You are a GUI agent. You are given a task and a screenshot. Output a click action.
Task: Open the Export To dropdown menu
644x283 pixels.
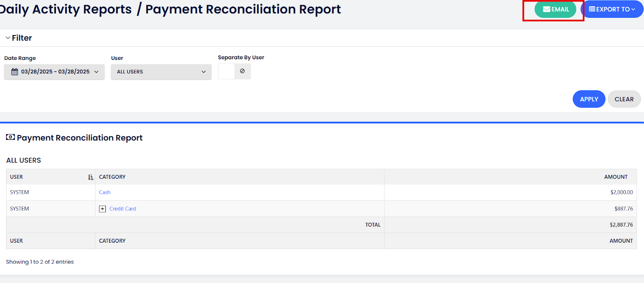click(612, 9)
